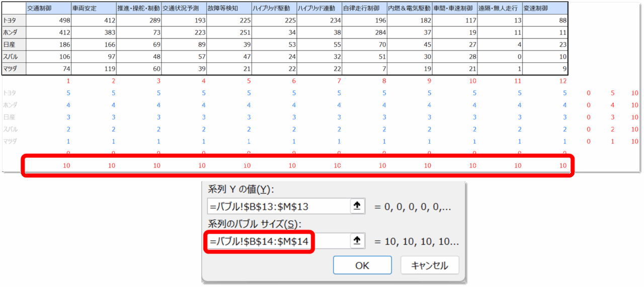Collapse dialog using Y値 range selector icon
This screenshot has height=287, width=644.
(357, 206)
